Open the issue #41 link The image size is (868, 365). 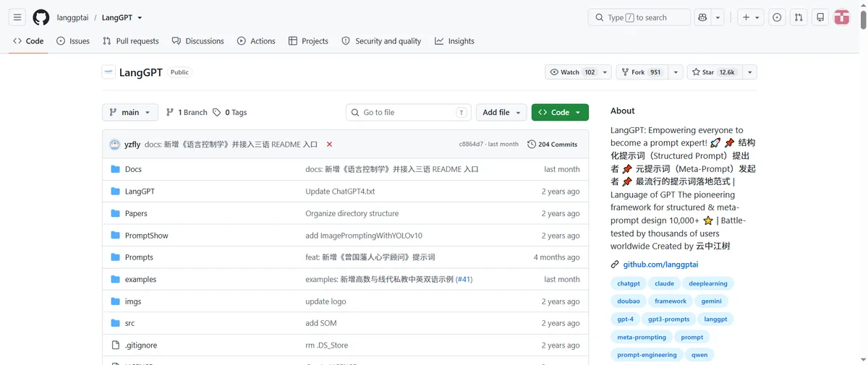click(464, 279)
